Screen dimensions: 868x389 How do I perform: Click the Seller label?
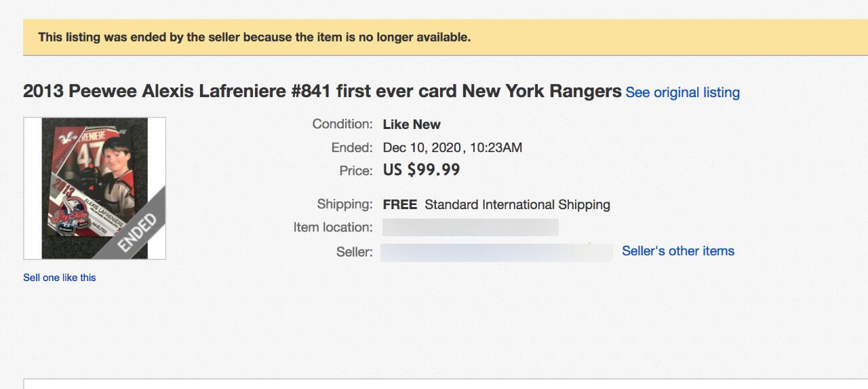(x=354, y=252)
